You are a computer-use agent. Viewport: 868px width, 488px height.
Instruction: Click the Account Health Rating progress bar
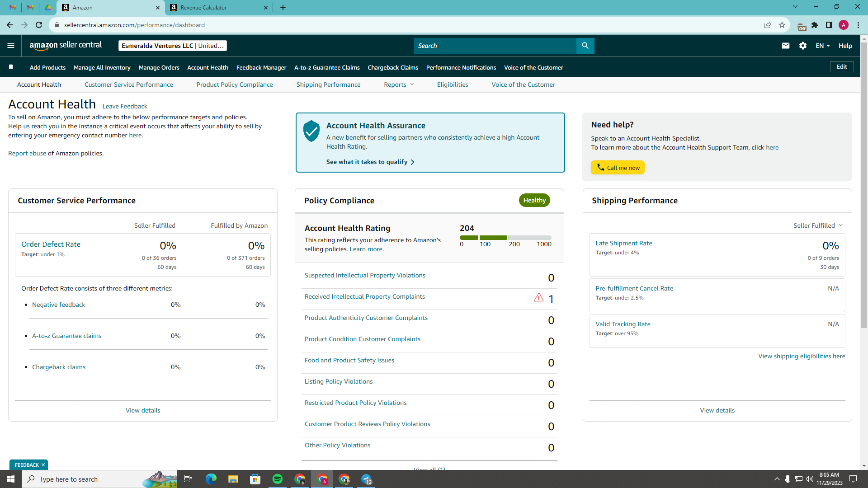[x=505, y=237]
